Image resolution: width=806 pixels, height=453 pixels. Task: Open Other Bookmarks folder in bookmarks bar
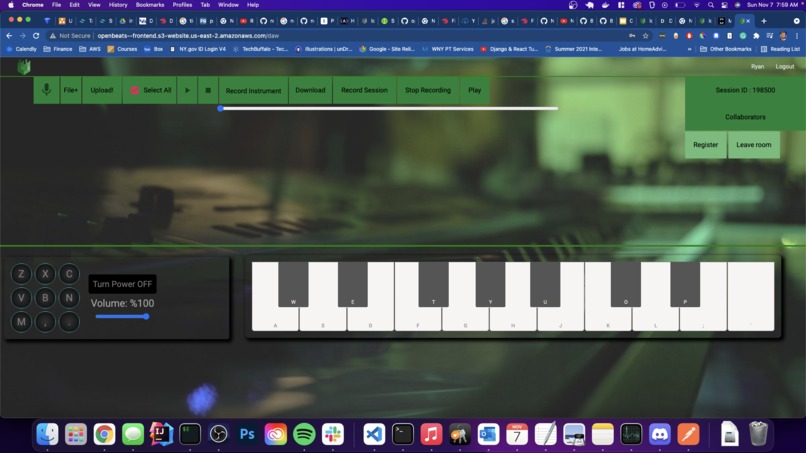[726, 49]
